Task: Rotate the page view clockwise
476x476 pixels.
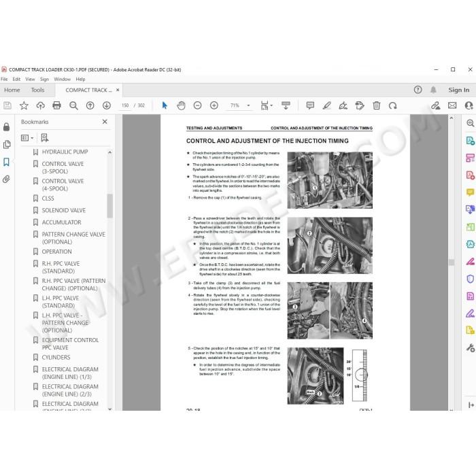Action: [393, 105]
